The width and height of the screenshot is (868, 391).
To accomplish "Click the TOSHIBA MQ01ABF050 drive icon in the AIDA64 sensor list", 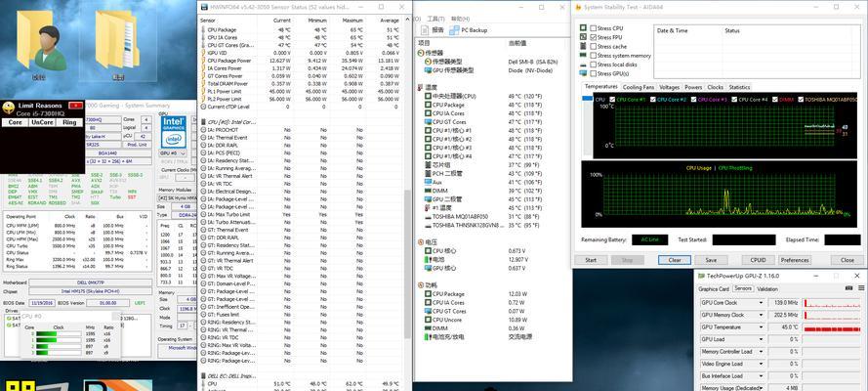I will (429, 217).
